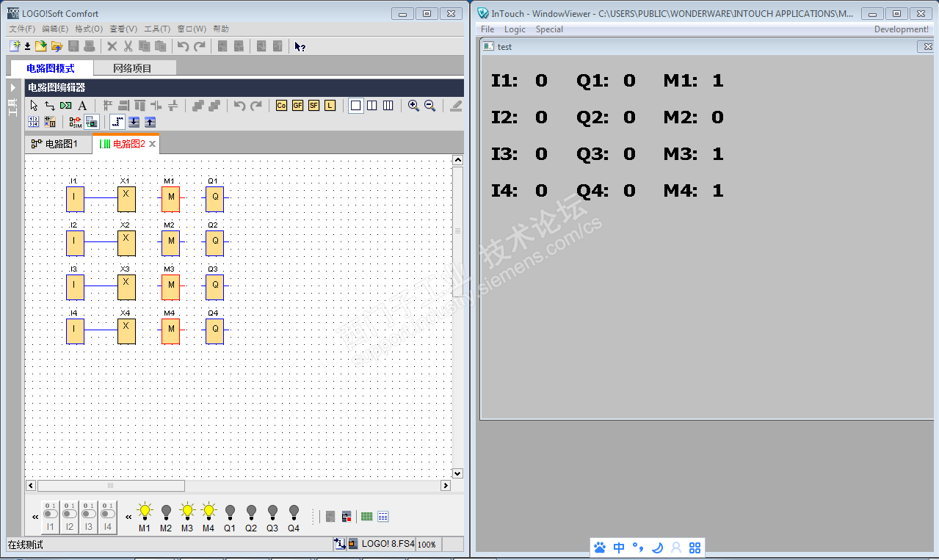The width and height of the screenshot is (939, 560).
Task: Collapse the outputs list chevron before M1
Action: [128, 517]
